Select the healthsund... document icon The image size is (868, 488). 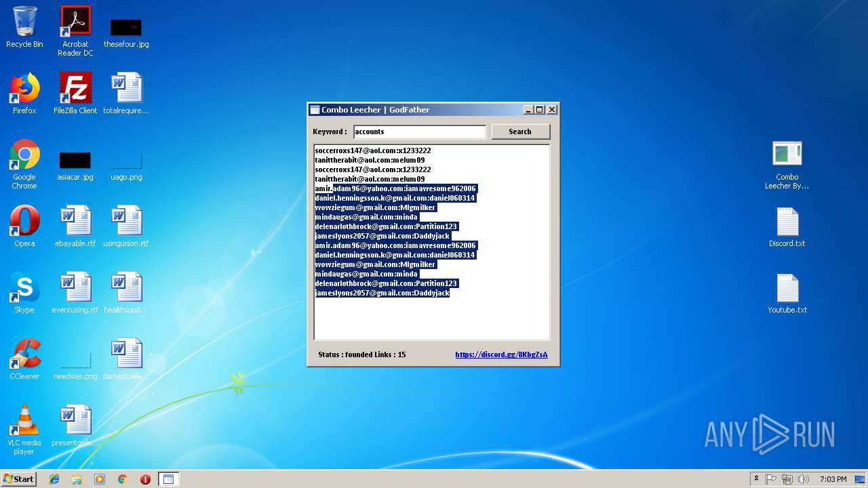[x=126, y=293]
